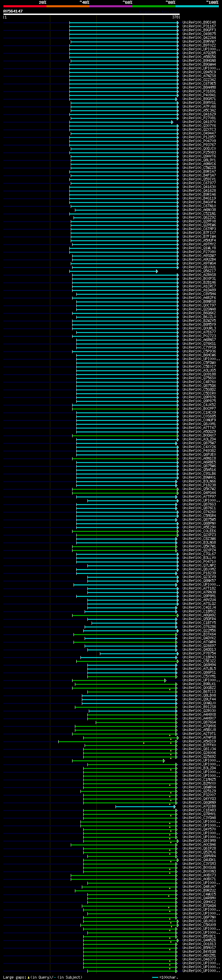Select the UniRef100_P27081 label
Screen dimensions: 222x980
[199, 118]
